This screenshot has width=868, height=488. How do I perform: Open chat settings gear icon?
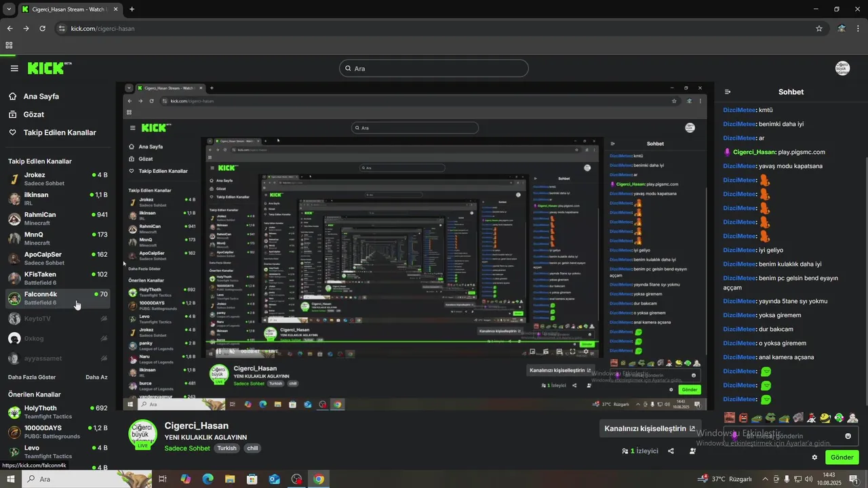coord(814,457)
